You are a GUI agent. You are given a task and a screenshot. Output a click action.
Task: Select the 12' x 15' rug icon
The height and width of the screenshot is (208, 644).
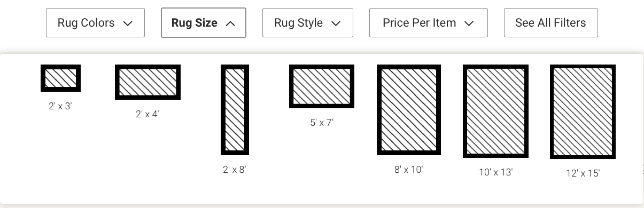pos(583,111)
